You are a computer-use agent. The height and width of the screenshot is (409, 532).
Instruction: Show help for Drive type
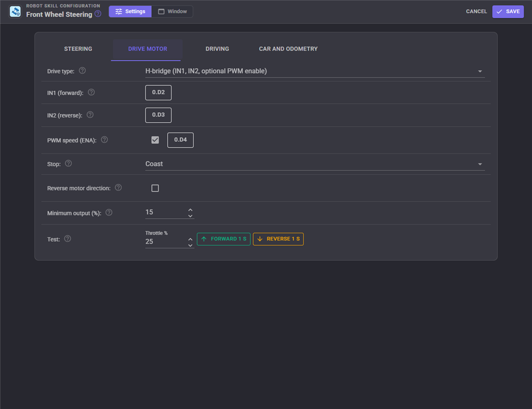click(x=82, y=71)
